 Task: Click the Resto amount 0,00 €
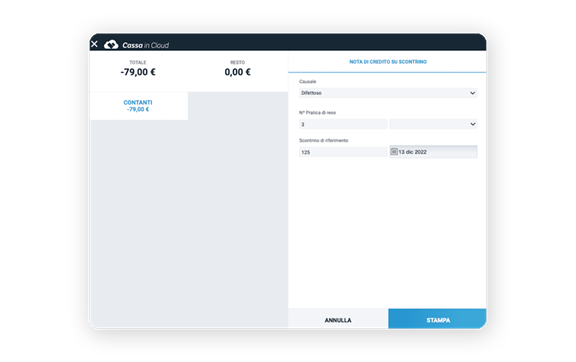(x=238, y=72)
